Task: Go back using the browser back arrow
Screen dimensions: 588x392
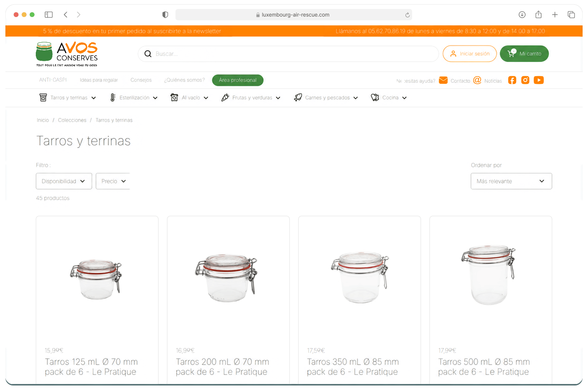Action: pos(65,15)
